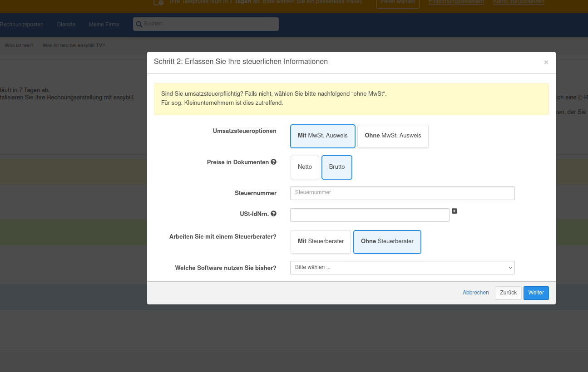Open the Dienste menu
The image size is (588, 372).
pyautogui.click(x=66, y=24)
